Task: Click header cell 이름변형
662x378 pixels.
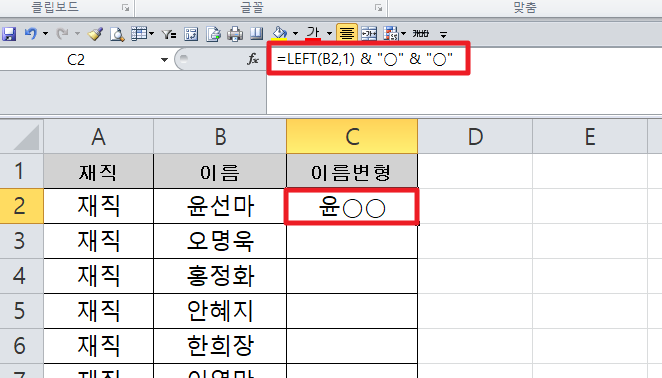Action: (x=352, y=171)
